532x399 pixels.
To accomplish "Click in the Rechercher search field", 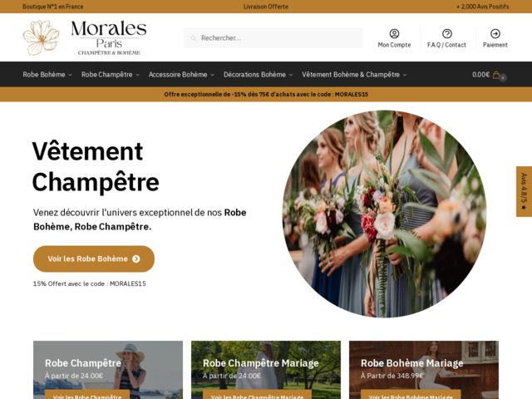I will pos(273,38).
